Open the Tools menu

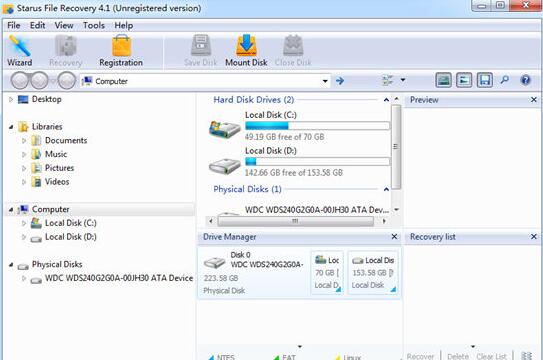coord(94,26)
